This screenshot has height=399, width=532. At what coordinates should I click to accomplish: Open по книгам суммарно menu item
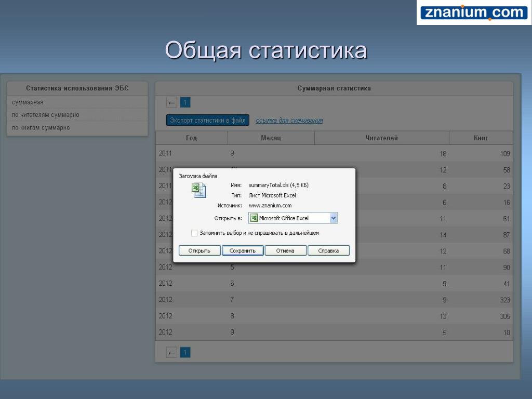click(41, 128)
